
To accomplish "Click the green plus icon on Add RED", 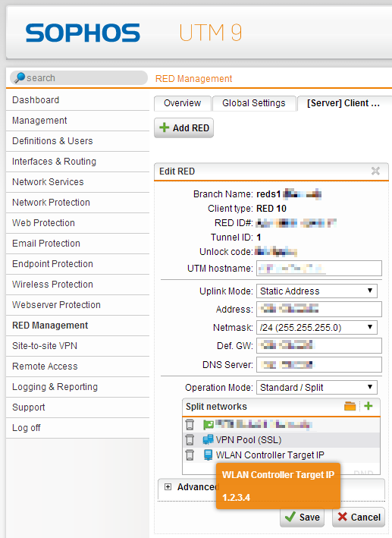I will (x=165, y=127).
